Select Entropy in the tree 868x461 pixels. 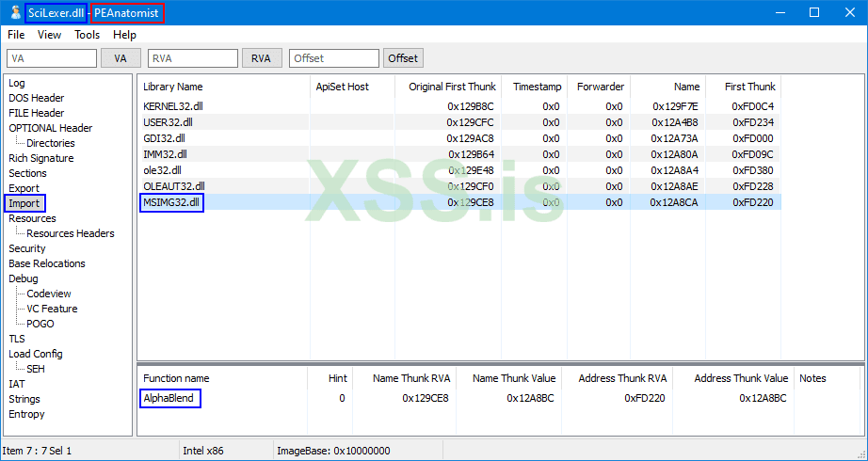(x=26, y=414)
